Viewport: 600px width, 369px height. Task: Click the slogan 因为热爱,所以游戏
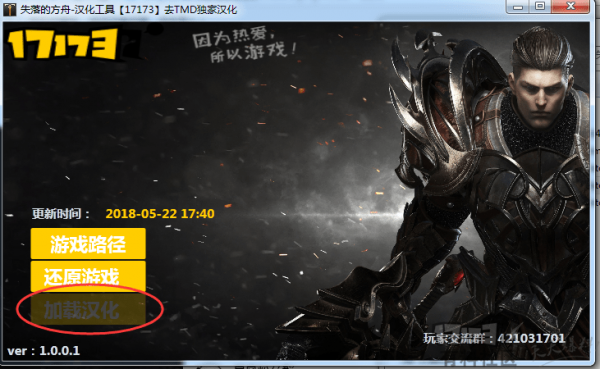click(x=244, y=45)
